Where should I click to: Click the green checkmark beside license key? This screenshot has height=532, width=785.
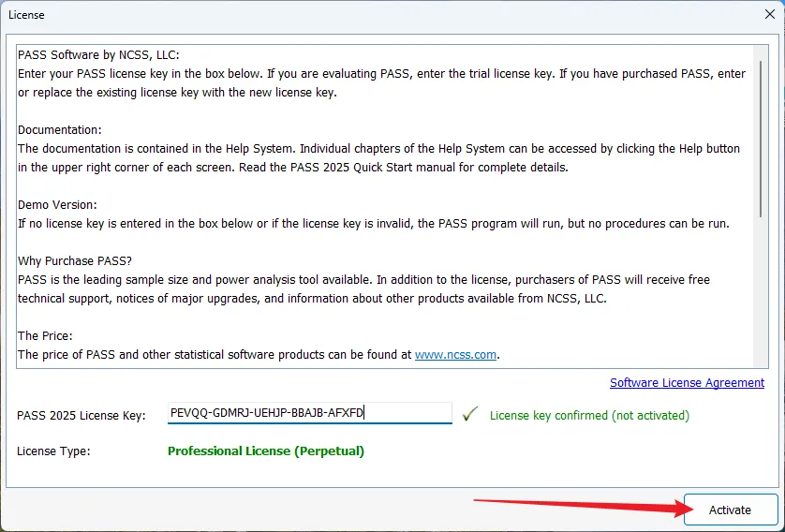469,414
